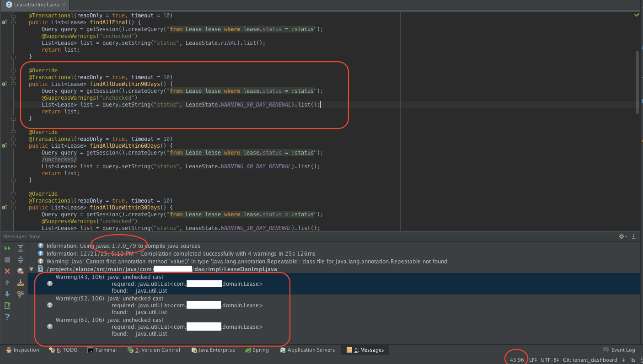Open the Spring tool window
Image resolution: width=643 pixels, height=364 pixels.
[257, 350]
